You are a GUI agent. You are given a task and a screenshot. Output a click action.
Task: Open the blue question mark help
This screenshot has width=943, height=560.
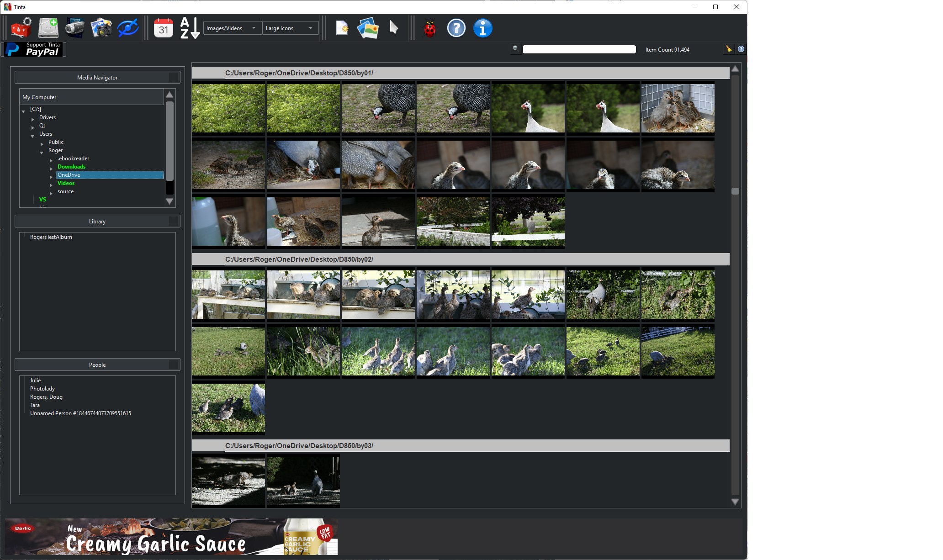point(456,28)
